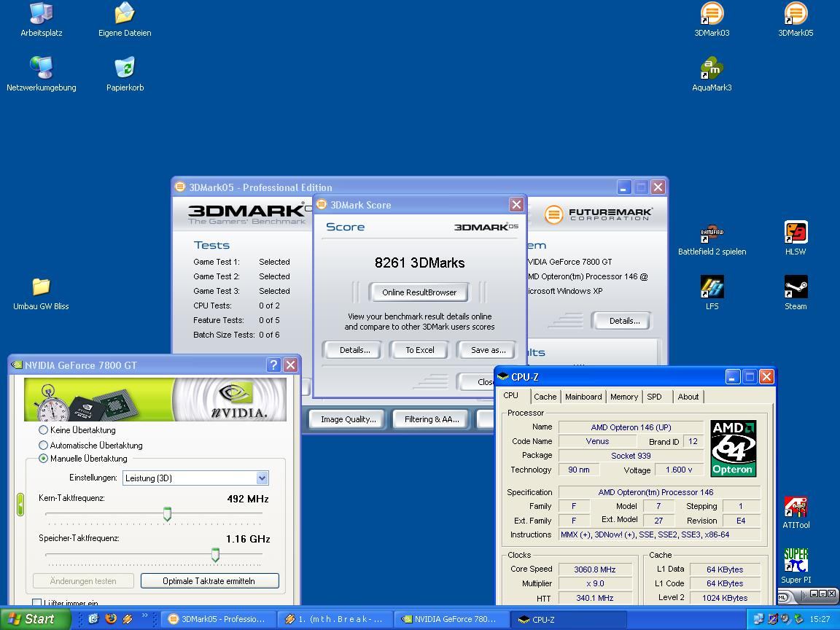The image size is (840, 630).
Task: Start Battlefield 2 spielen shortcut
Action: coord(712,239)
